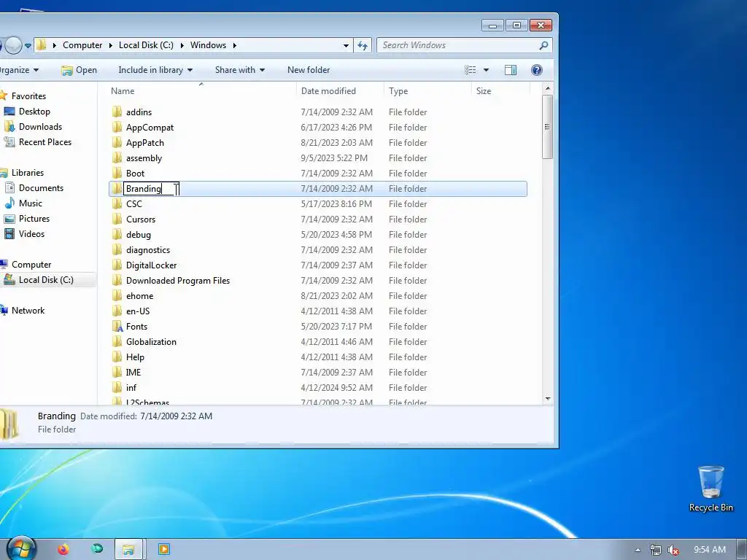Click the Downloads icon in Favorites
Viewport: 747px width, 560px height.
coord(9,127)
